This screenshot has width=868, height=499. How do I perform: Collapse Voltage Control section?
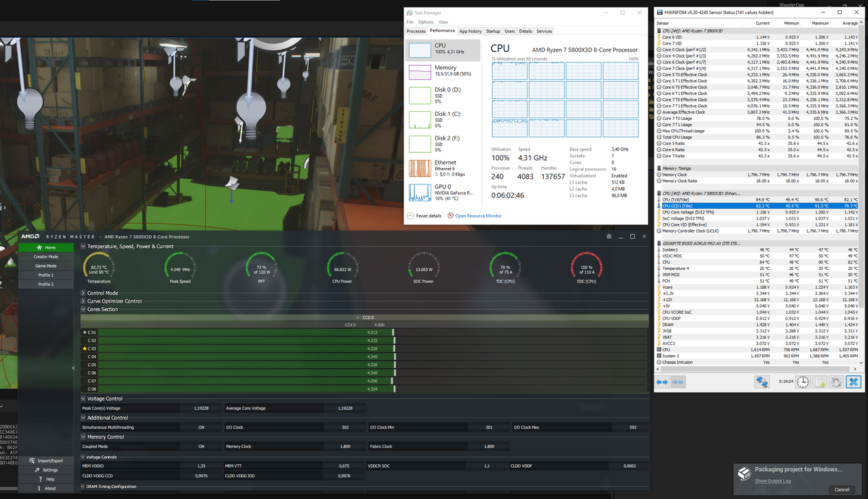point(83,399)
